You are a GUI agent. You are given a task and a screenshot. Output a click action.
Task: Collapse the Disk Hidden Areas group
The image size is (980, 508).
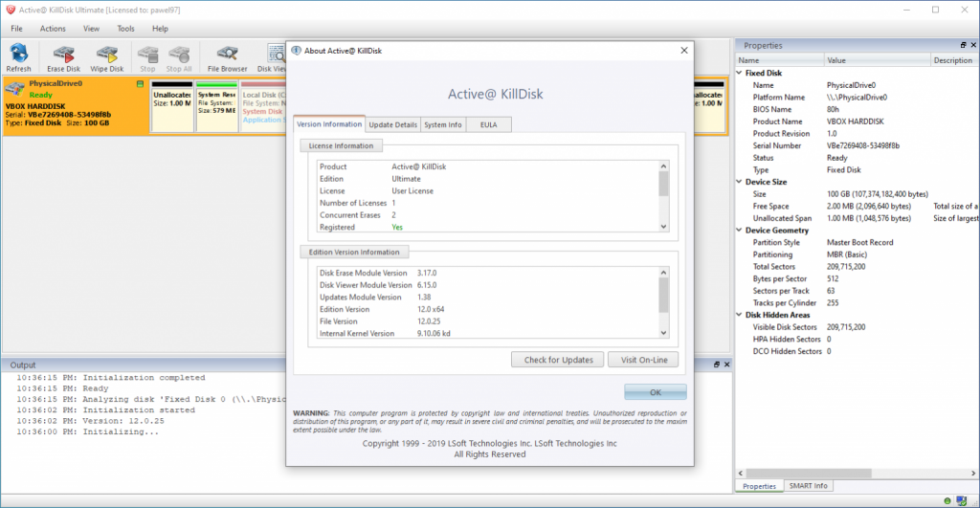(x=740, y=315)
